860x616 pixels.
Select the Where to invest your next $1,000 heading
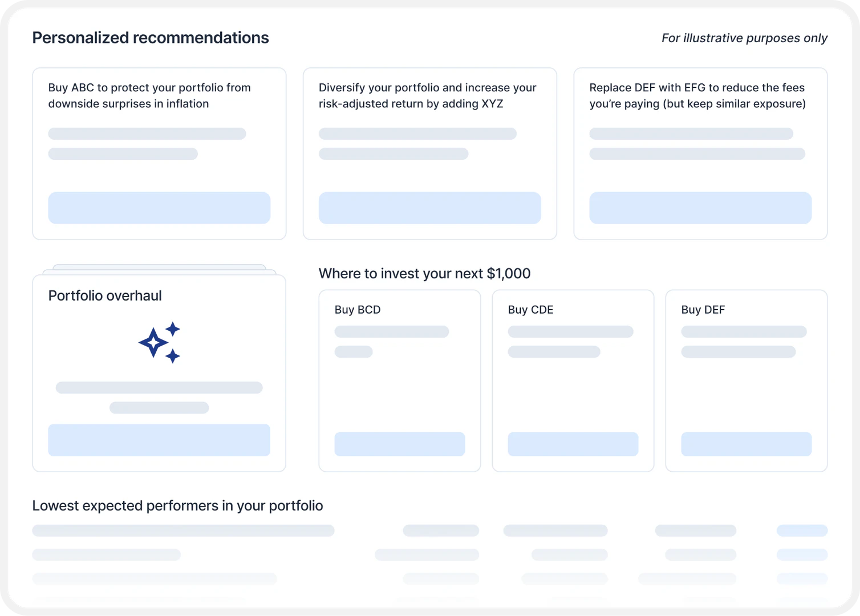coord(424,273)
